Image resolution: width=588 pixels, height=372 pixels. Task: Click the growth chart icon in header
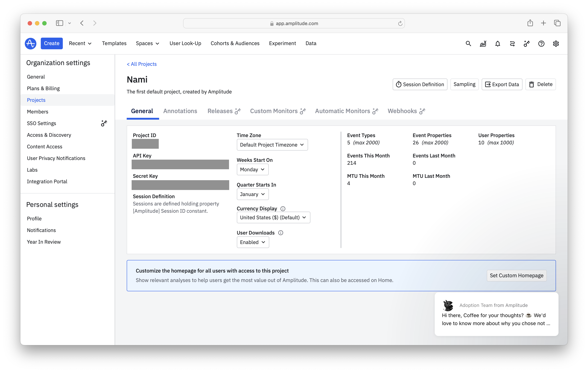pos(483,44)
